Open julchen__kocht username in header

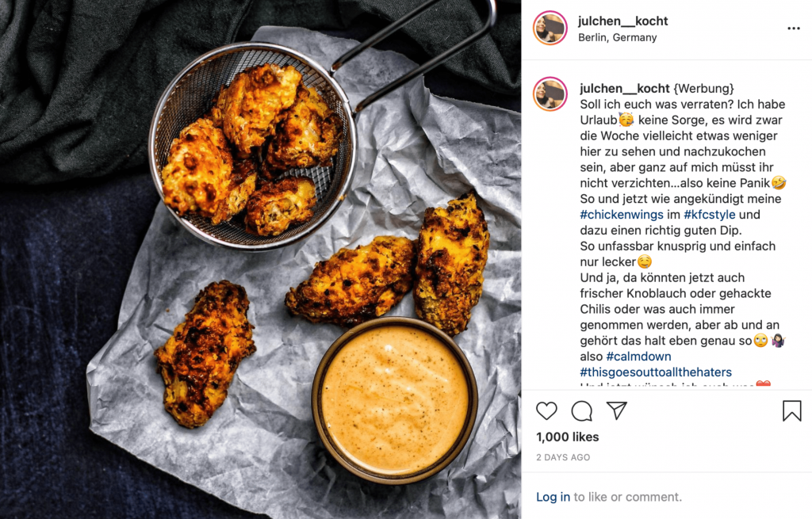tap(623, 21)
